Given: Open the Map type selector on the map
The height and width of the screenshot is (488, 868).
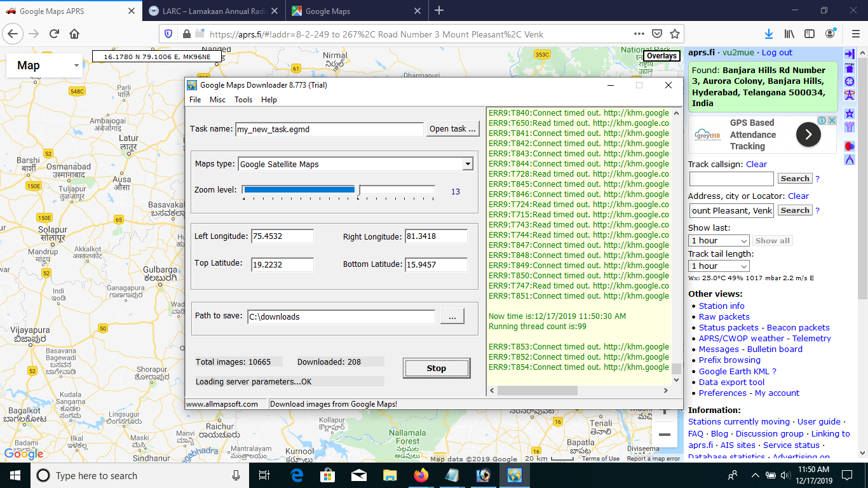Looking at the screenshot, I should 44,65.
